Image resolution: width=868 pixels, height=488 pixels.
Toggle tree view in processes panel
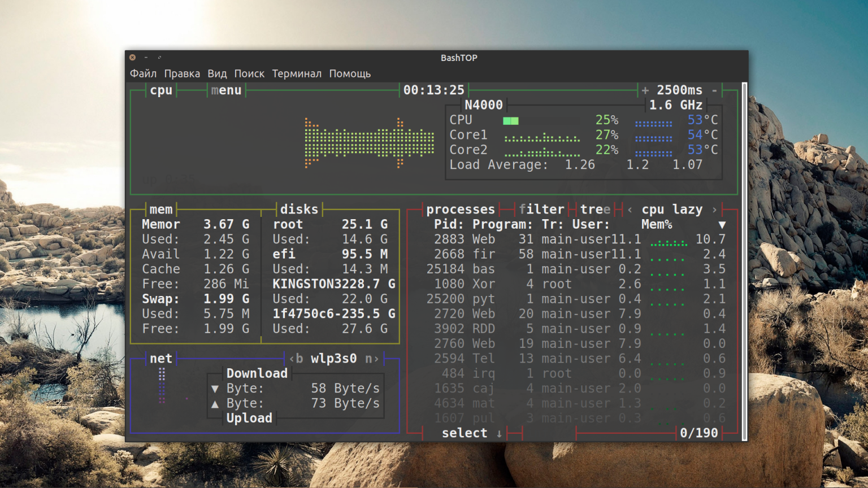[x=595, y=210]
